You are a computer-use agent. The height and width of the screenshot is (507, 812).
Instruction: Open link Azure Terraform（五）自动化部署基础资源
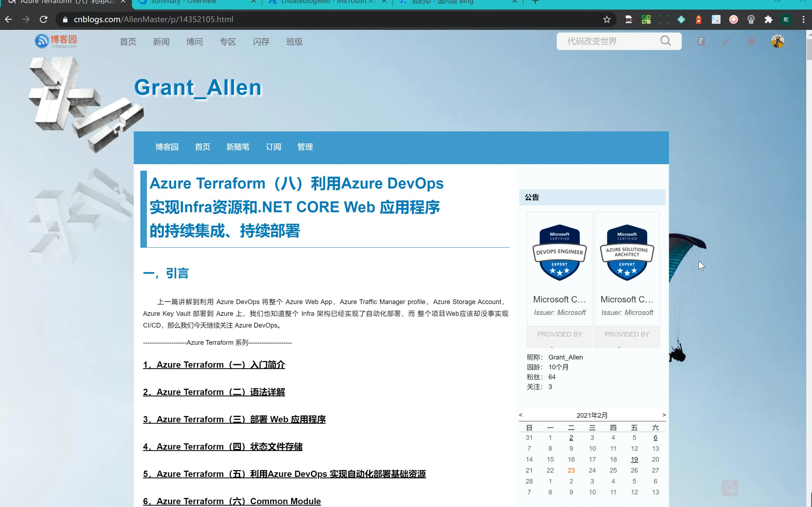tap(284, 474)
